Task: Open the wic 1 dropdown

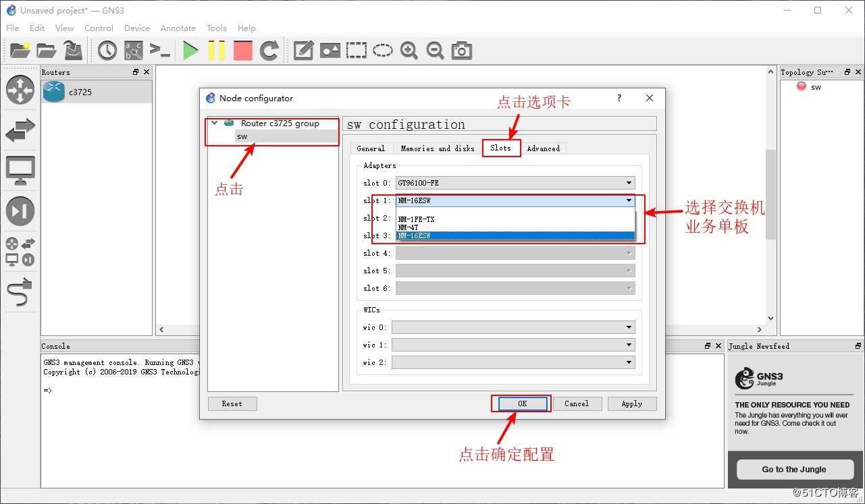Action: tap(513, 345)
